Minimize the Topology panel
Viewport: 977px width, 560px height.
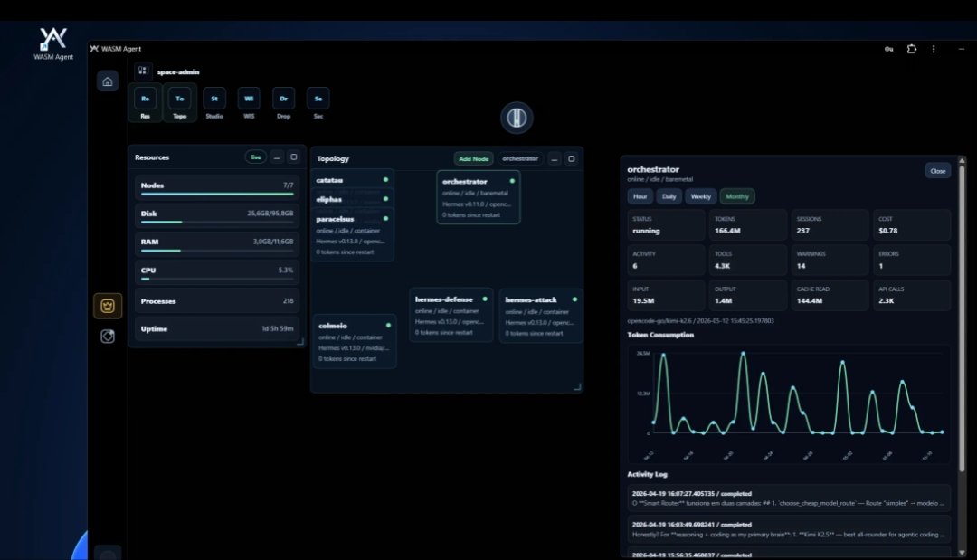pyautogui.click(x=554, y=159)
